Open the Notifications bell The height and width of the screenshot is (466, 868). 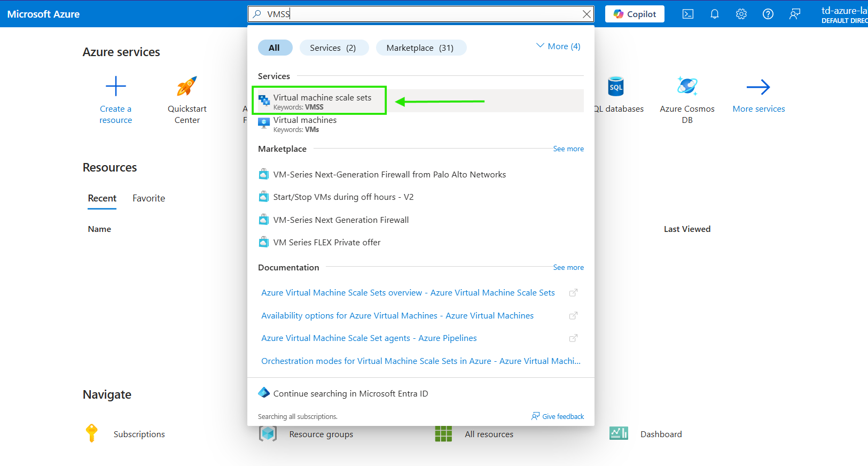pos(715,14)
